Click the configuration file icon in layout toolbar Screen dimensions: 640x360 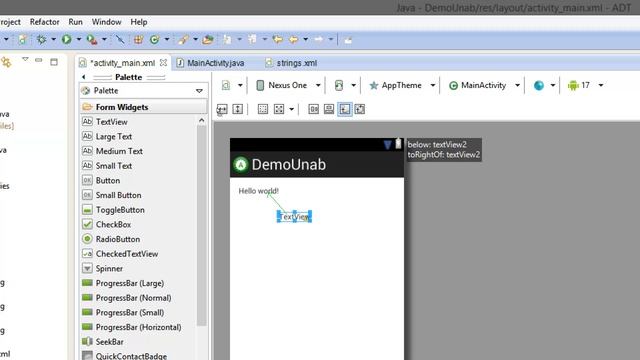[x=226, y=85]
